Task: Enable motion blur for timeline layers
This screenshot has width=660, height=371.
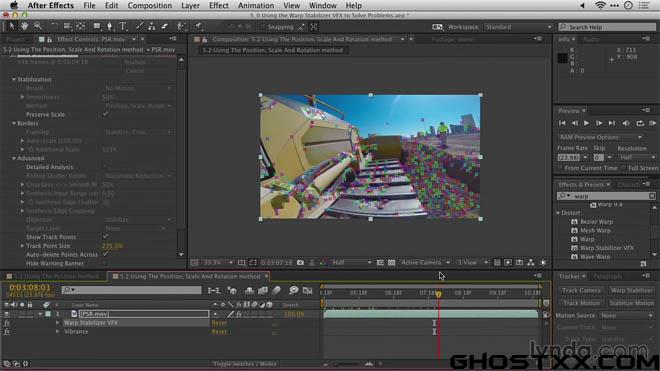Action: (277, 290)
